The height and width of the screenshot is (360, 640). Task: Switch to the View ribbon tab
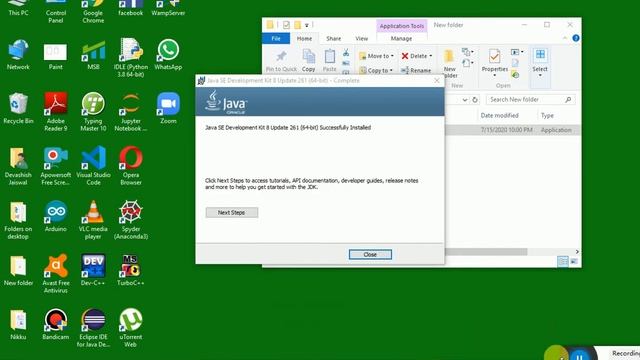click(x=361, y=38)
